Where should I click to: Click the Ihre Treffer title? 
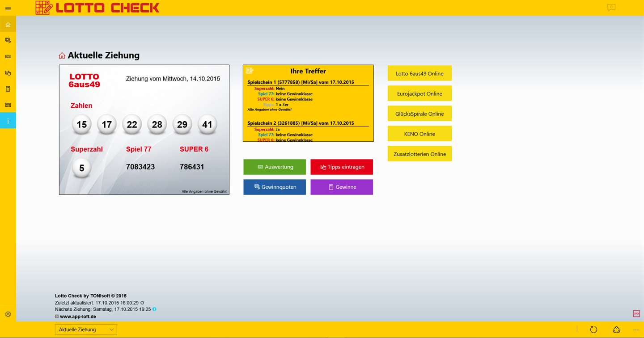click(x=308, y=71)
